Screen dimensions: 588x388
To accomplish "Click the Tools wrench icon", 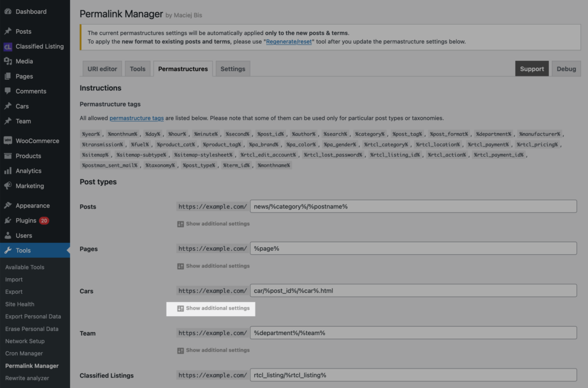I will coord(8,250).
